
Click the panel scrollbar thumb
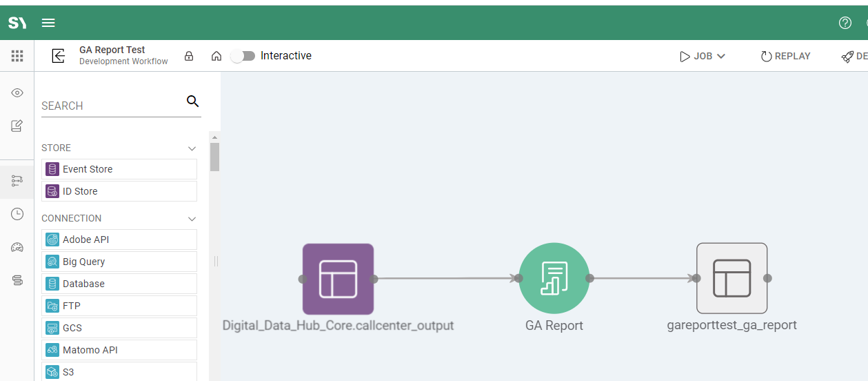pos(214,157)
